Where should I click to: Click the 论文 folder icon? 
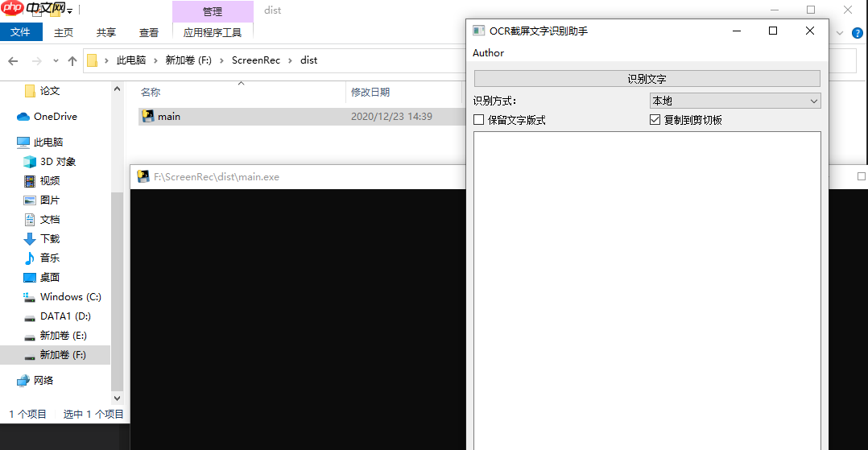click(30, 91)
